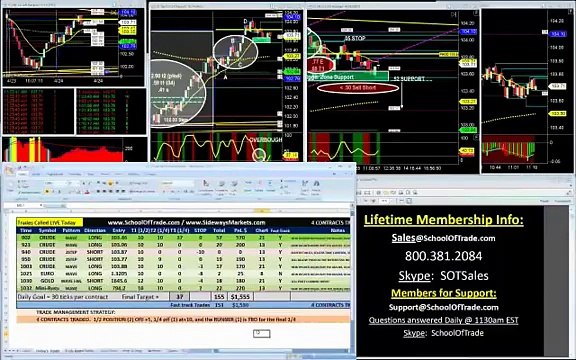Image resolution: width=576 pixels, height=360 pixels.
Task: Open the Excel Home tab
Action: coord(22,174)
